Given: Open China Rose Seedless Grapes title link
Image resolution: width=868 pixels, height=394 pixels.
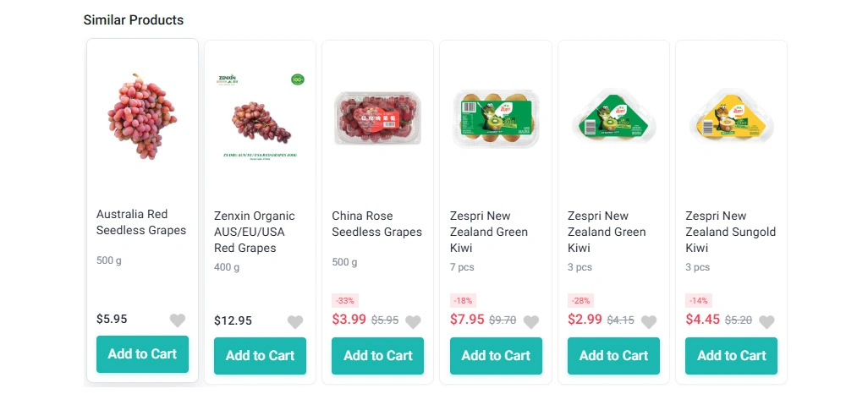Looking at the screenshot, I should click(x=377, y=223).
